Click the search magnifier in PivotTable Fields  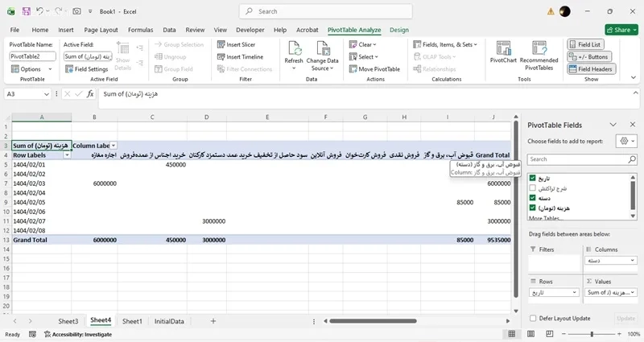click(x=632, y=159)
